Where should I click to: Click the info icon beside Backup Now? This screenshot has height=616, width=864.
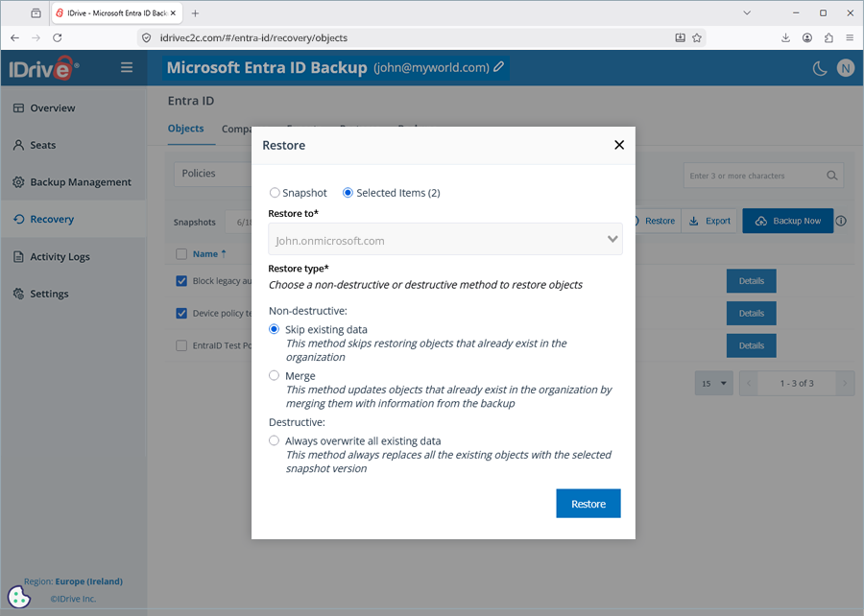(841, 221)
